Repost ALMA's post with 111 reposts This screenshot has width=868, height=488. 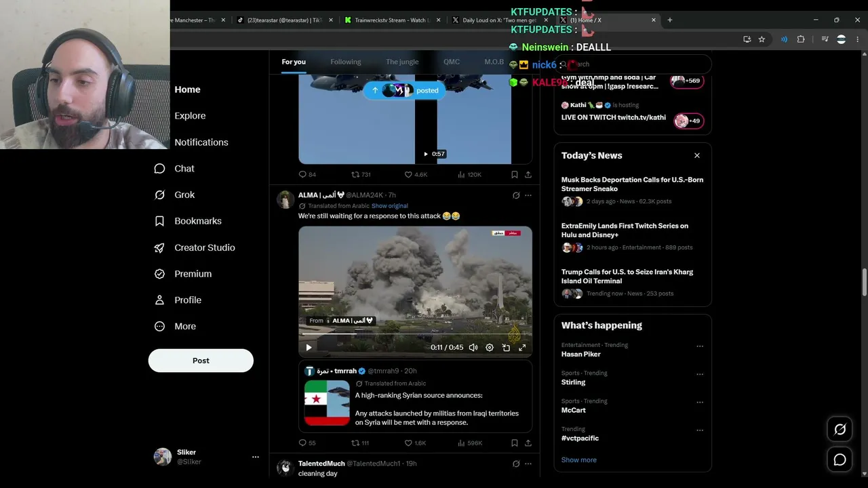(355, 443)
